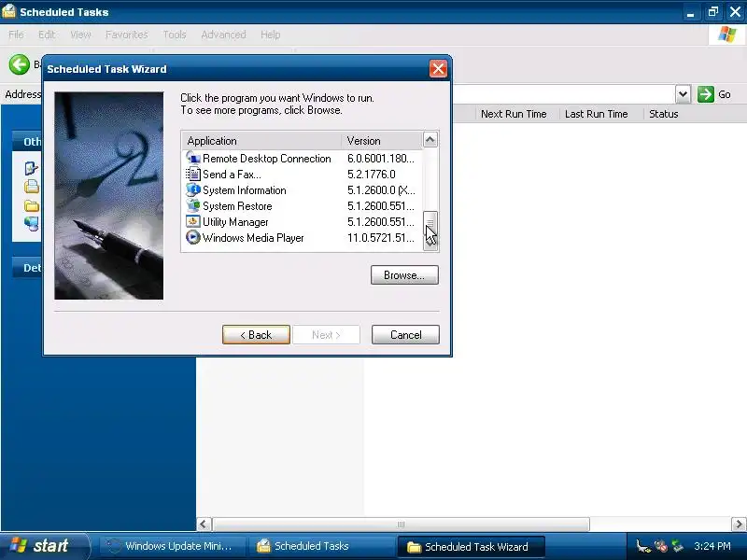Image resolution: width=747 pixels, height=560 pixels.
Task: Close the Scheduled Task Wizard dialog
Action: [x=438, y=68]
